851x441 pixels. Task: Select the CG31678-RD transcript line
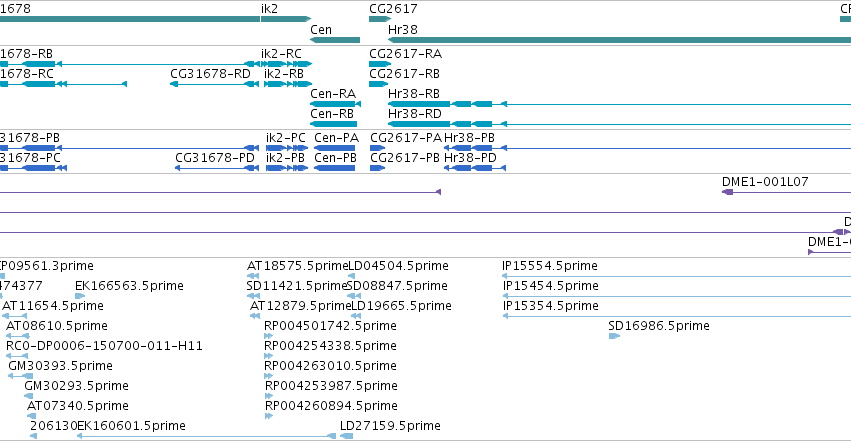click(214, 84)
